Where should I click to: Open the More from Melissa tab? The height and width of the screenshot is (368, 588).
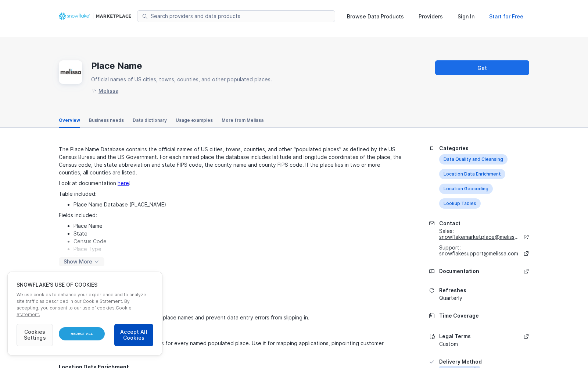243,120
